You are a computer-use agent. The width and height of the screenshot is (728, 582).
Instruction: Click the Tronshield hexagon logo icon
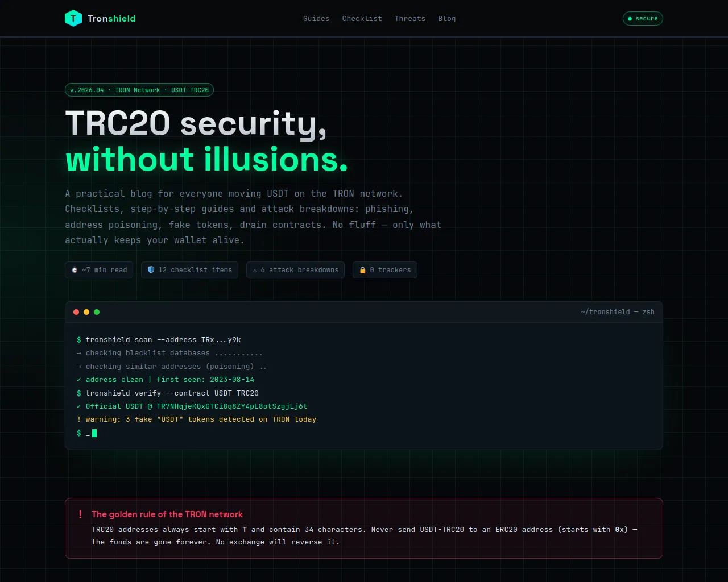[73, 18]
